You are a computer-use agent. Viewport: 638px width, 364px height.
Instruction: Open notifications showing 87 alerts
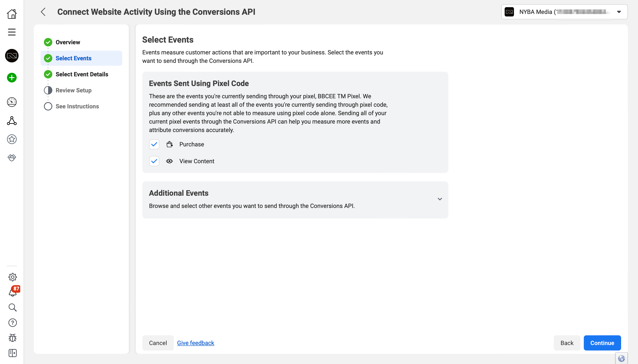pos(12,292)
